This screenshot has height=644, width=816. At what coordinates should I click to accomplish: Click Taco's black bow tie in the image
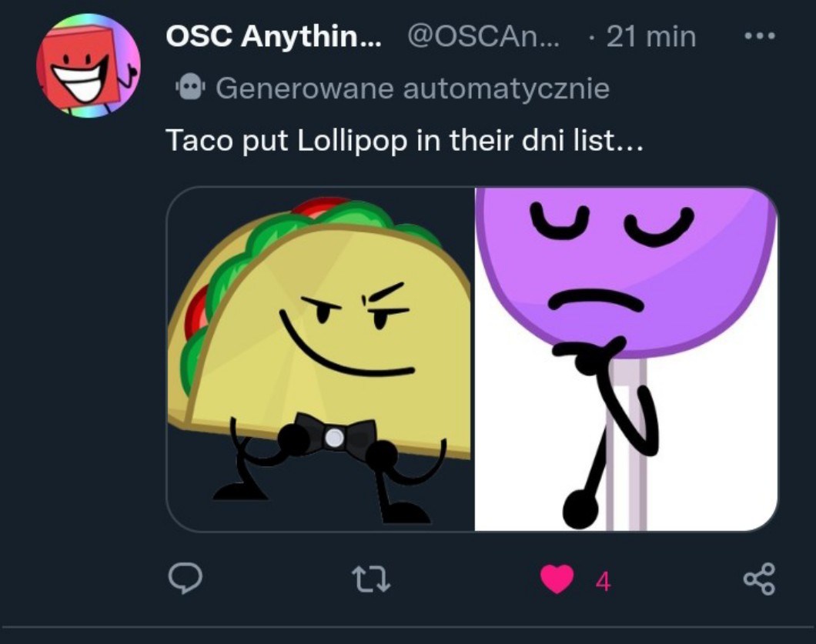coord(334,438)
